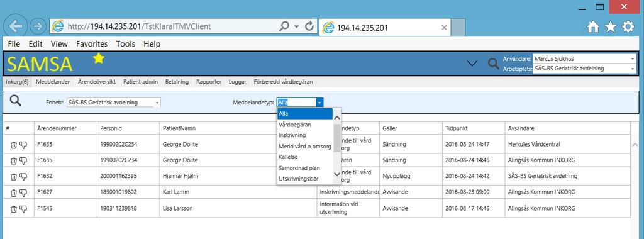The width and height of the screenshot is (644, 239).
Task: Click thumbs-down icon for Herkules Vårdcentral row
Action: pos(23,145)
